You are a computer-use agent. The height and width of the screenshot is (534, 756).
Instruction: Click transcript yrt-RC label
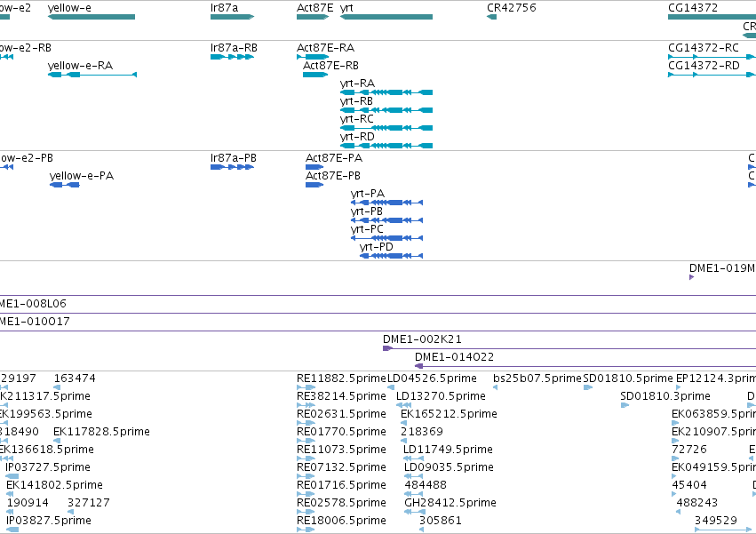[x=357, y=119]
